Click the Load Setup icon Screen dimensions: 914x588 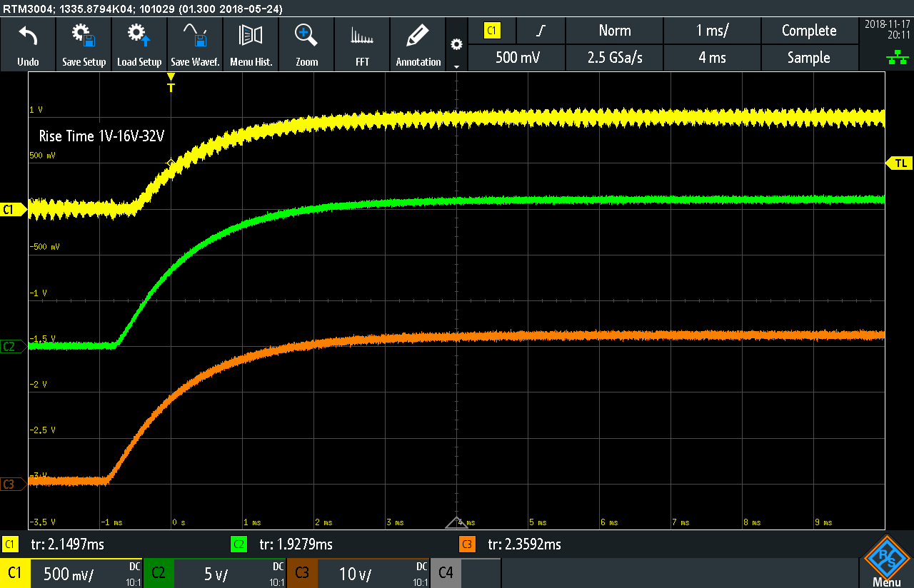pyautogui.click(x=139, y=36)
